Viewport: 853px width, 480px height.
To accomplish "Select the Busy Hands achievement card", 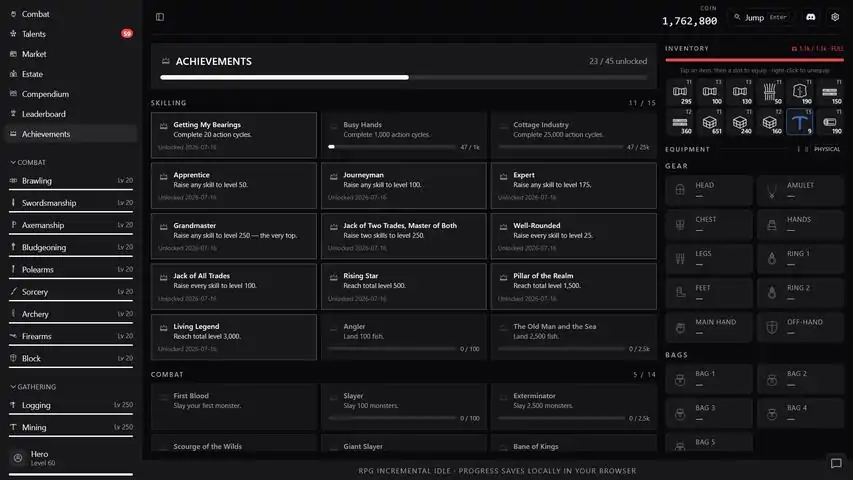I will tap(404, 135).
